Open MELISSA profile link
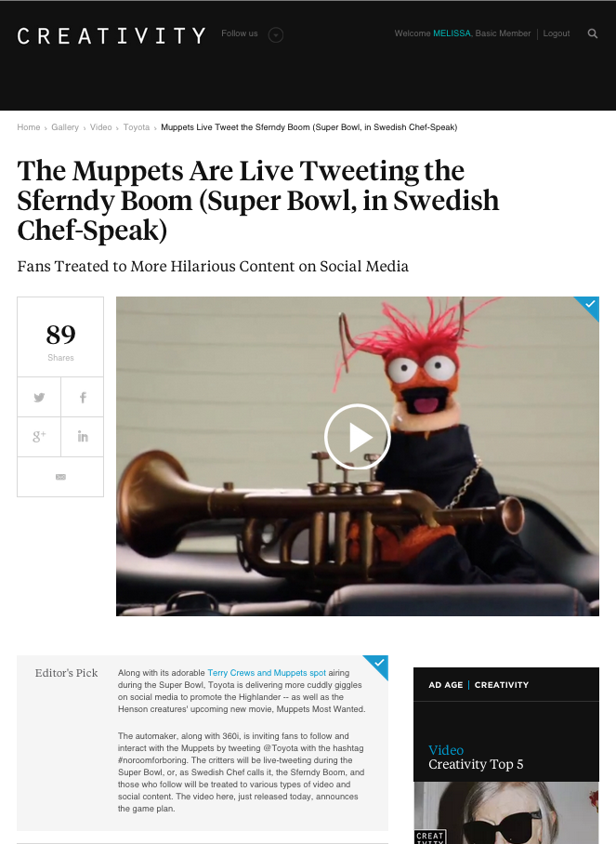This screenshot has width=616, height=844. pyautogui.click(x=452, y=33)
